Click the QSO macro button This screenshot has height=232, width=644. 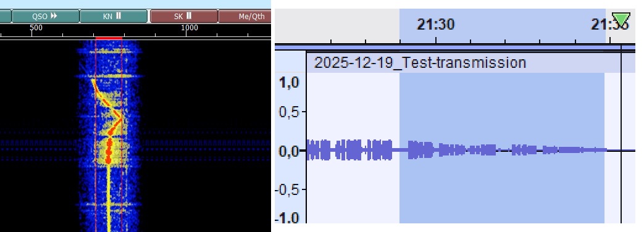(46, 17)
